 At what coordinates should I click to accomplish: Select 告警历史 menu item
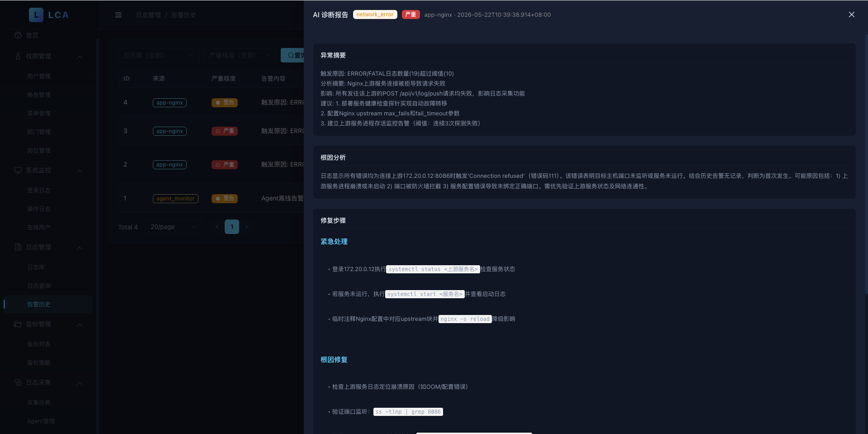coord(48,304)
